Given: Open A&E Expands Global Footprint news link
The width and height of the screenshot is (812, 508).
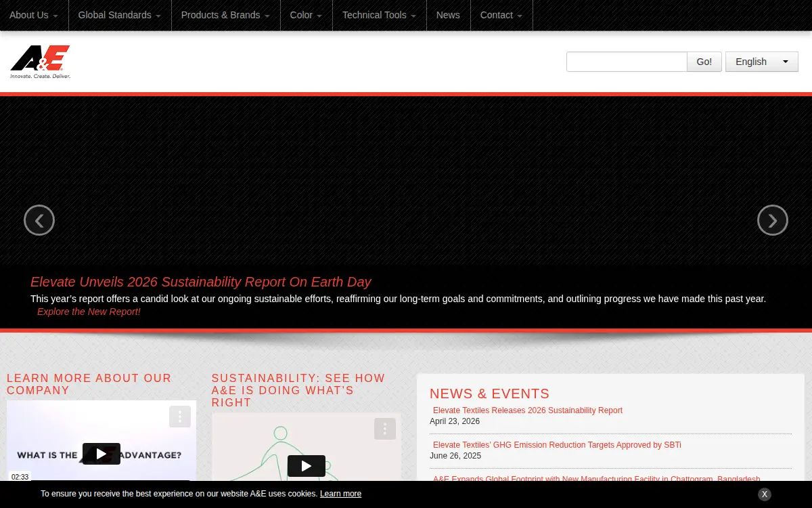Looking at the screenshot, I should point(596,480).
